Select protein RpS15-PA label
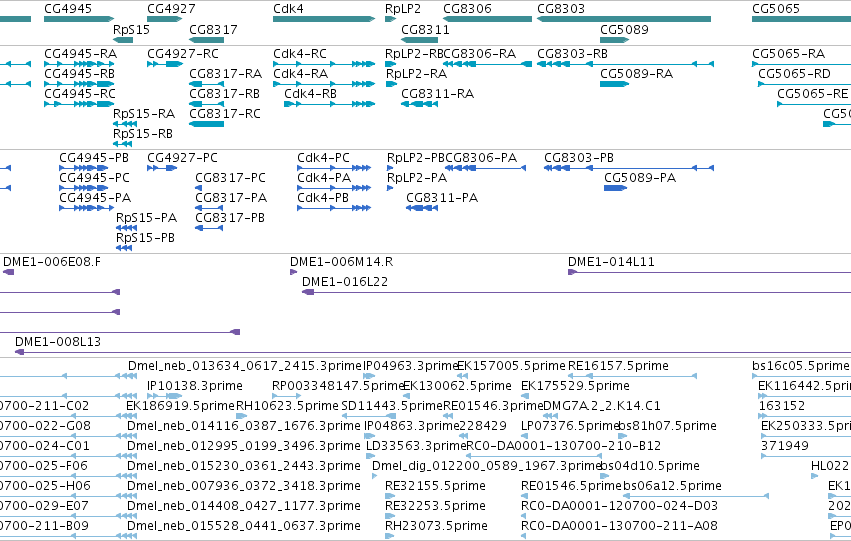Image resolution: width=851 pixels, height=541 pixels. point(147,218)
